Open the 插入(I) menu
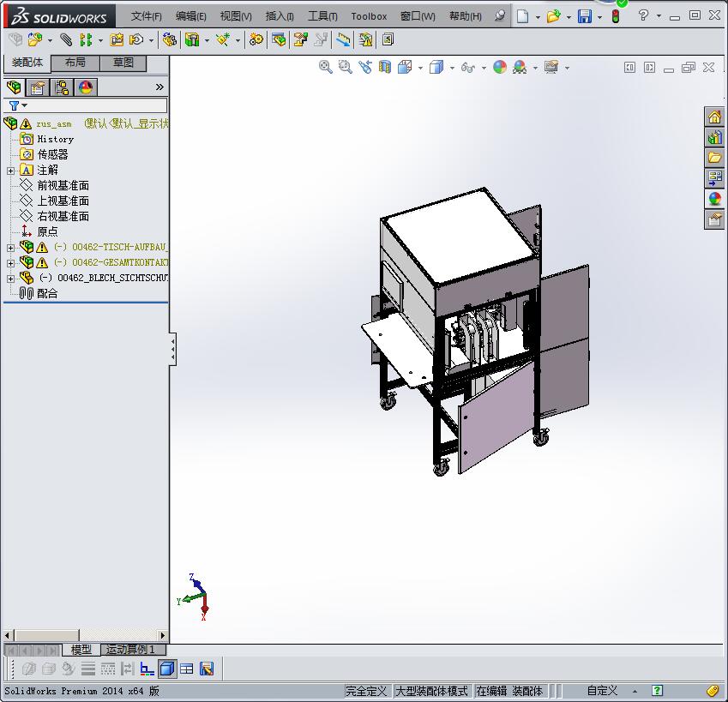 280,16
